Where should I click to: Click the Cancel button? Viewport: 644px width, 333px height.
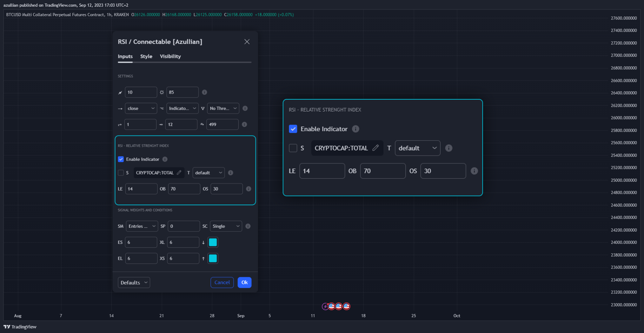click(x=222, y=282)
